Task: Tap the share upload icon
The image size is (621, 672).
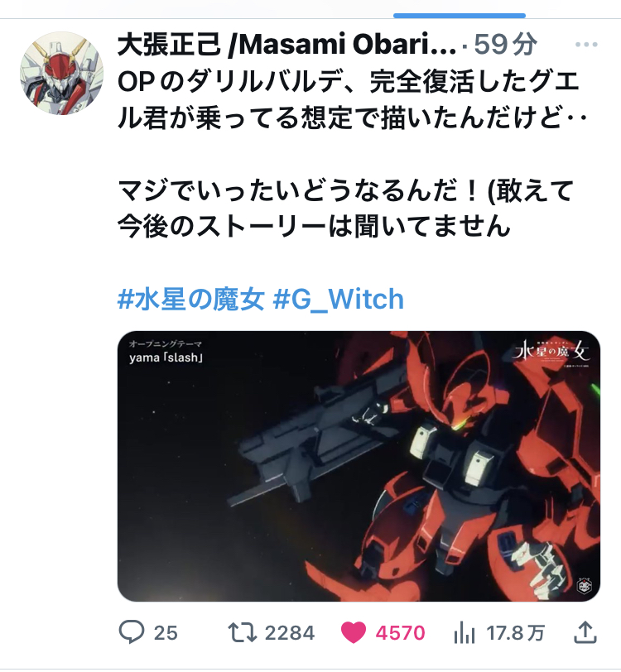Action: tap(585, 632)
